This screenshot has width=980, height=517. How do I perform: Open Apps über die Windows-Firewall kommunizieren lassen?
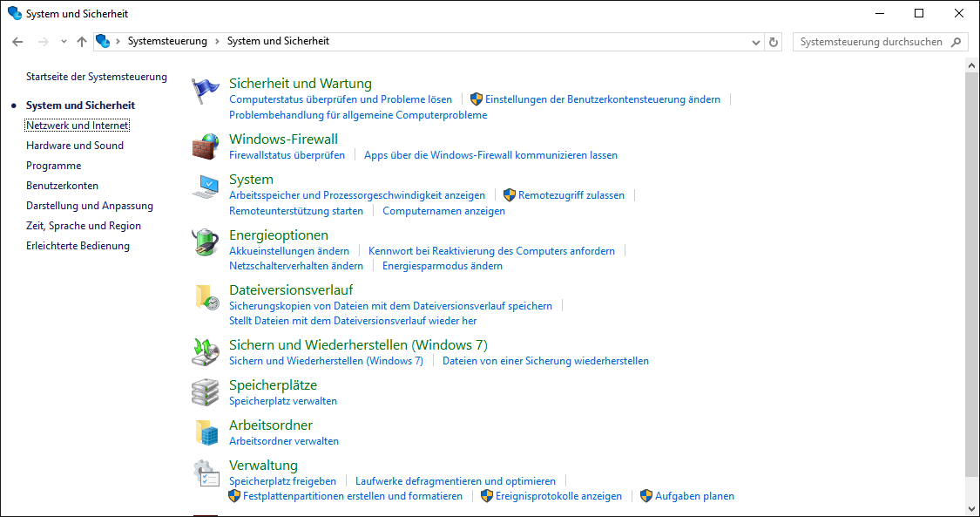490,155
